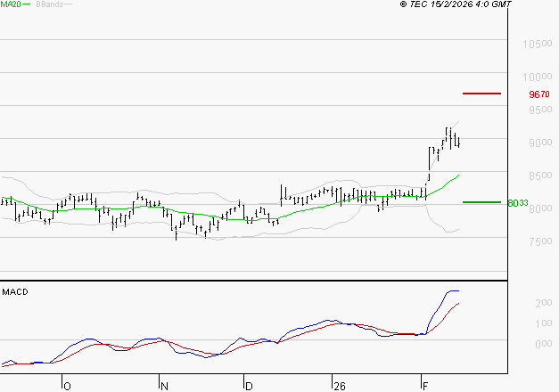Screen dimensions: 559x392
Task: Select the N month marker on time axis
Action: pos(164,386)
